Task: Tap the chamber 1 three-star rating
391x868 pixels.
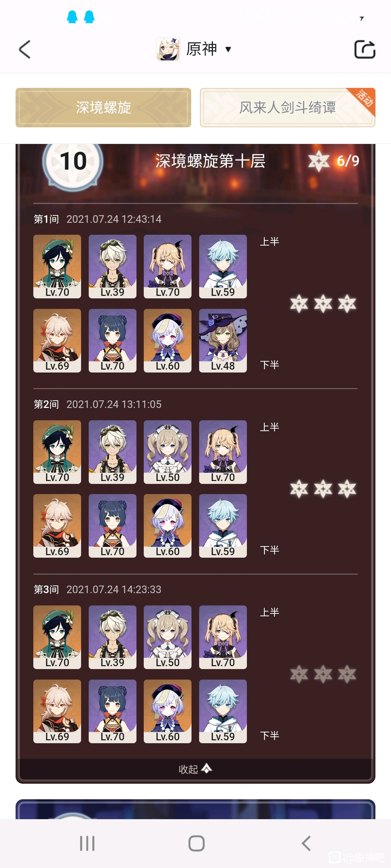Action: (323, 303)
